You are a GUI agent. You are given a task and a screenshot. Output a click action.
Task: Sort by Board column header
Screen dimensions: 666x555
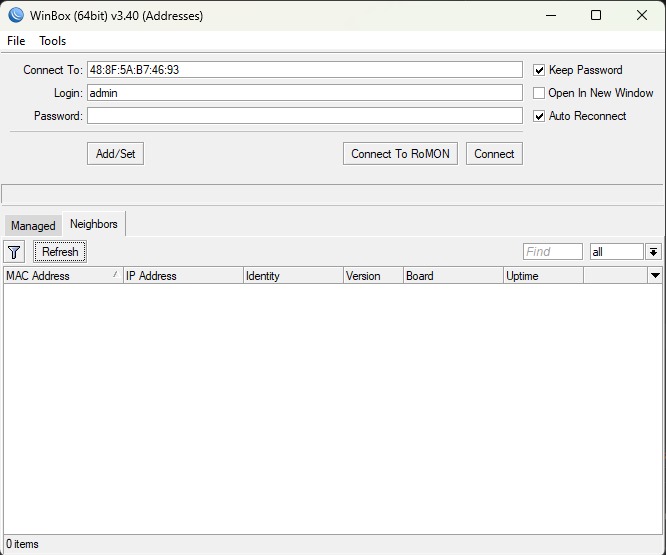(453, 276)
